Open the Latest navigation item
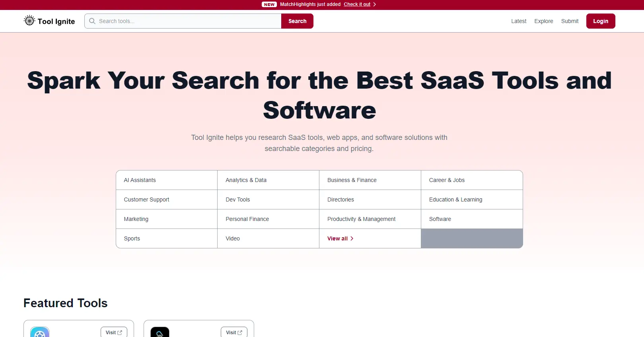644x337 pixels. 519,21
